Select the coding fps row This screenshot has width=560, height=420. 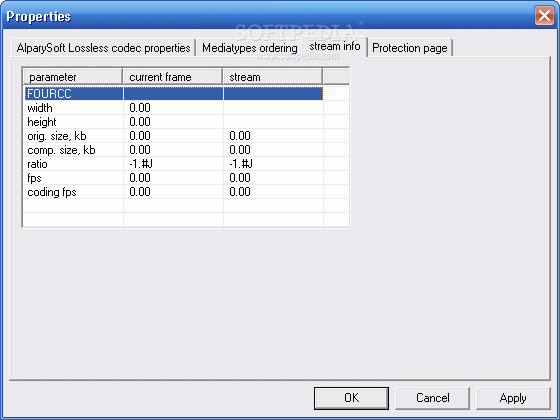click(x=174, y=192)
